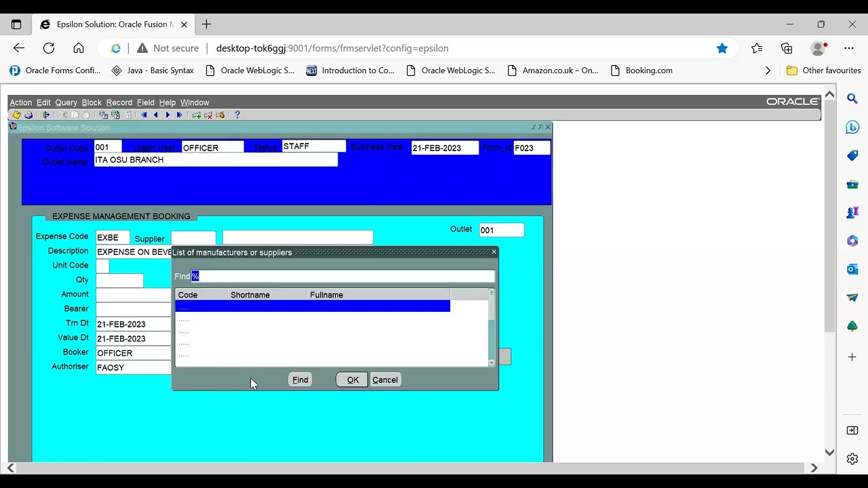Open Drop paper-plane icon in Edge sidebar
This screenshot has width=868, height=488.
point(852,298)
